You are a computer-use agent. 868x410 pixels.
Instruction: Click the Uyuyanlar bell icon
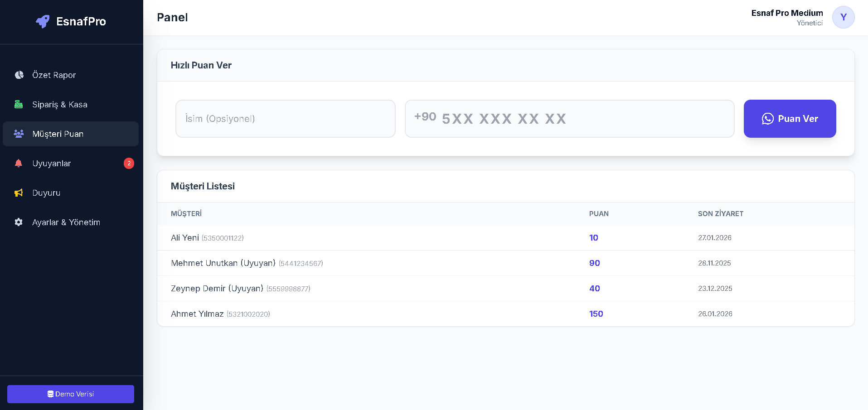point(19,164)
